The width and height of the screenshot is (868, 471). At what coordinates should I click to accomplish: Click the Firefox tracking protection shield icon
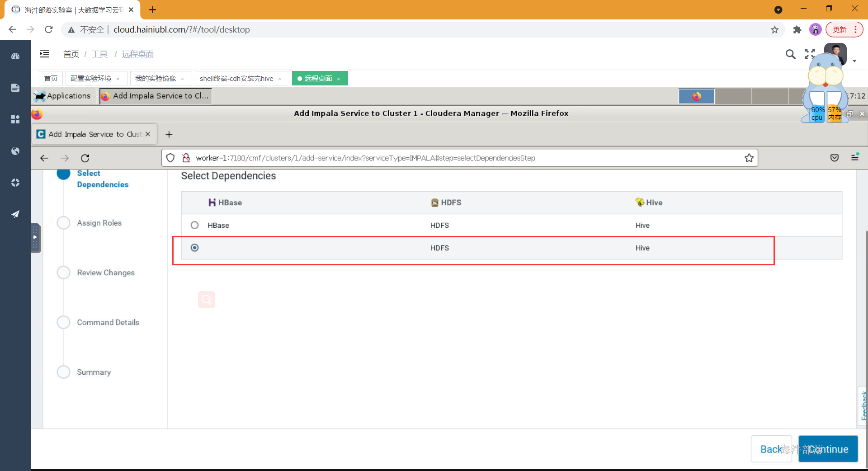click(x=170, y=158)
